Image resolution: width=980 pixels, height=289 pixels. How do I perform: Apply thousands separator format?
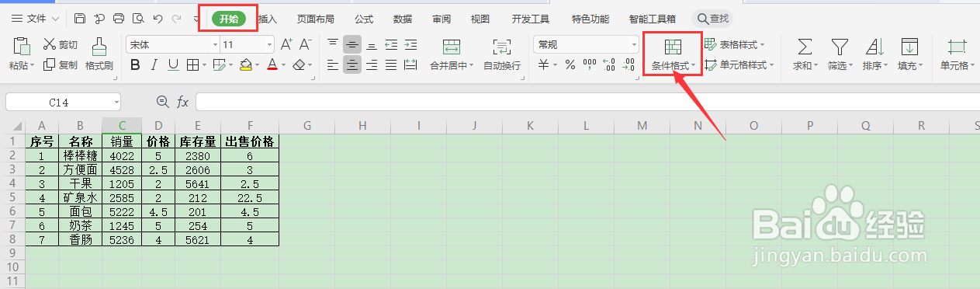coord(590,65)
